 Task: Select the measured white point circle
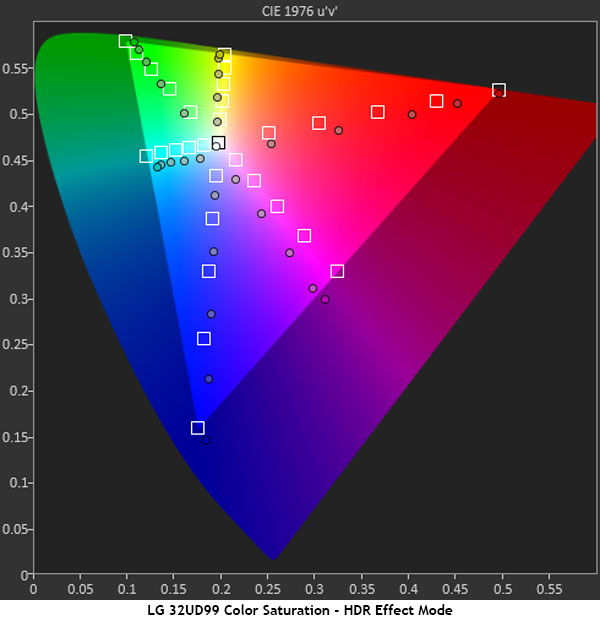coord(216,147)
